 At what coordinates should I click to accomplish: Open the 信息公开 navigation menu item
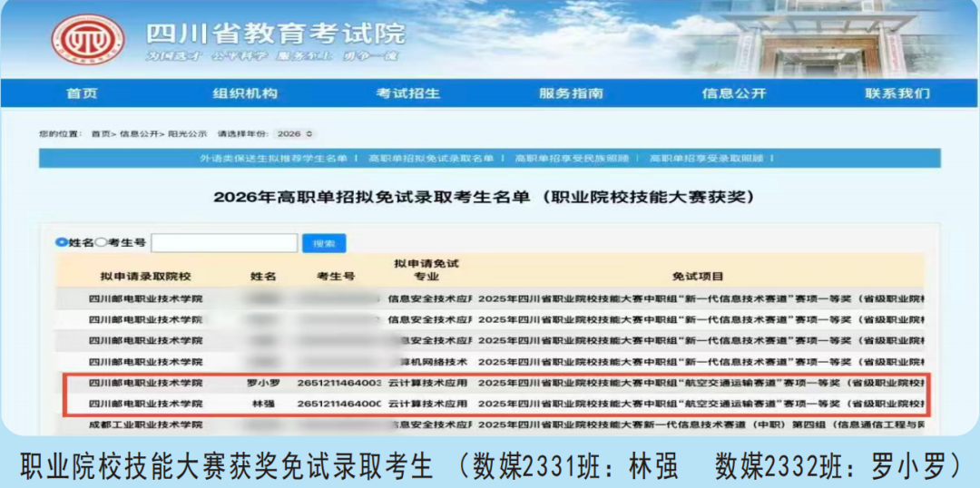point(734,93)
